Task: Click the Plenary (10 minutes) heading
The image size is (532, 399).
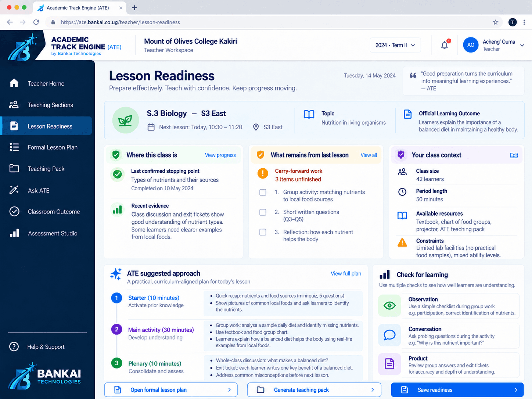Action: (x=155, y=364)
